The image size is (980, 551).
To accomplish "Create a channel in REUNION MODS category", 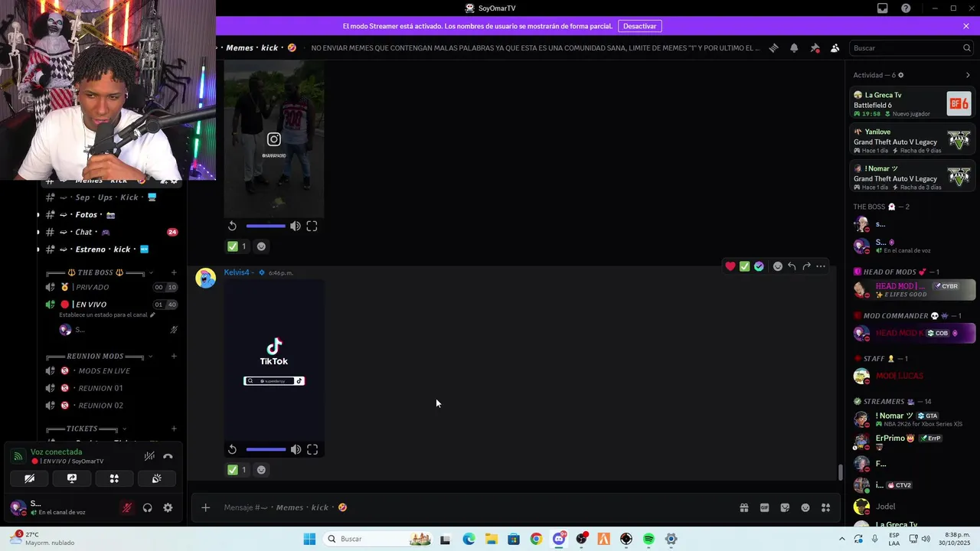I will click(x=174, y=356).
